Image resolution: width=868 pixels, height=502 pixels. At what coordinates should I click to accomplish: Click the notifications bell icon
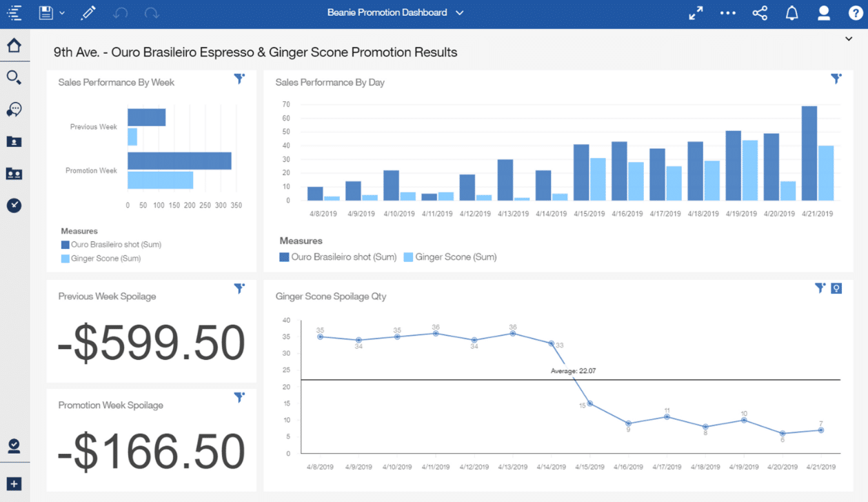(791, 13)
